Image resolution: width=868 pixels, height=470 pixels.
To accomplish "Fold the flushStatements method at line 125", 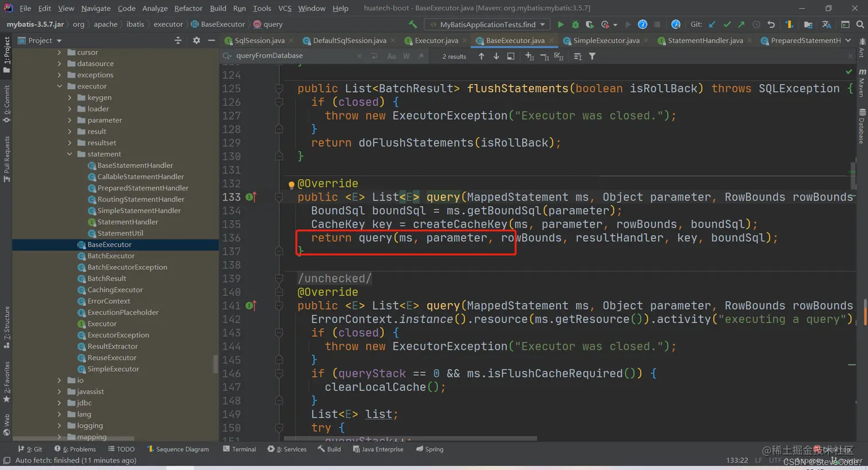I will pos(279,88).
